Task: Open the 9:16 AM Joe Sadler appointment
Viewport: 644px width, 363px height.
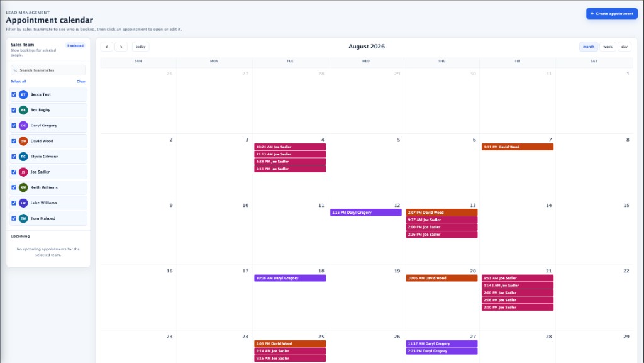Action: click(290, 359)
